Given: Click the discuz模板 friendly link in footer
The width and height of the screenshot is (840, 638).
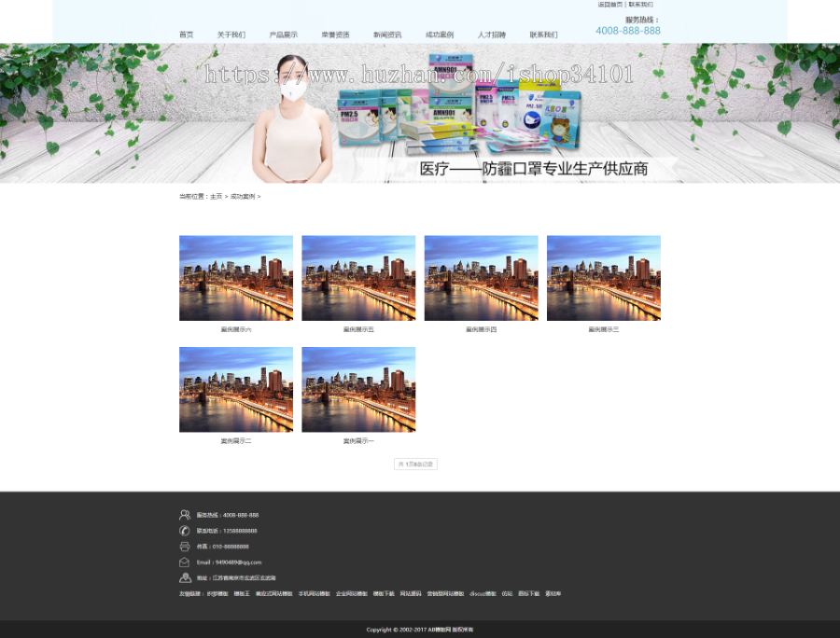Looking at the screenshot, I should [483, 593].
